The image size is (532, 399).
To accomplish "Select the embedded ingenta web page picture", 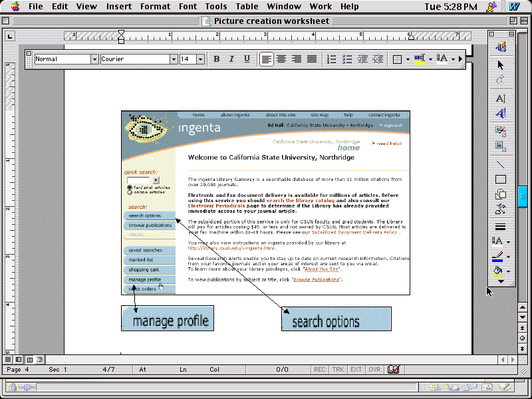I will 265,203.
